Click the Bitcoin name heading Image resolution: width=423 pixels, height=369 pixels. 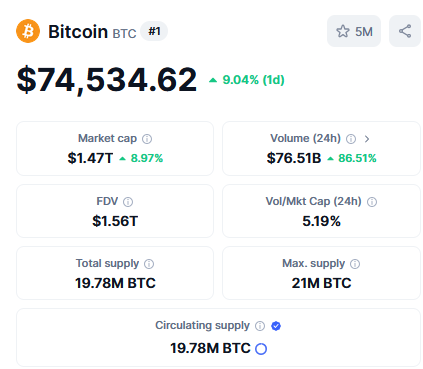tap(78, 32)
